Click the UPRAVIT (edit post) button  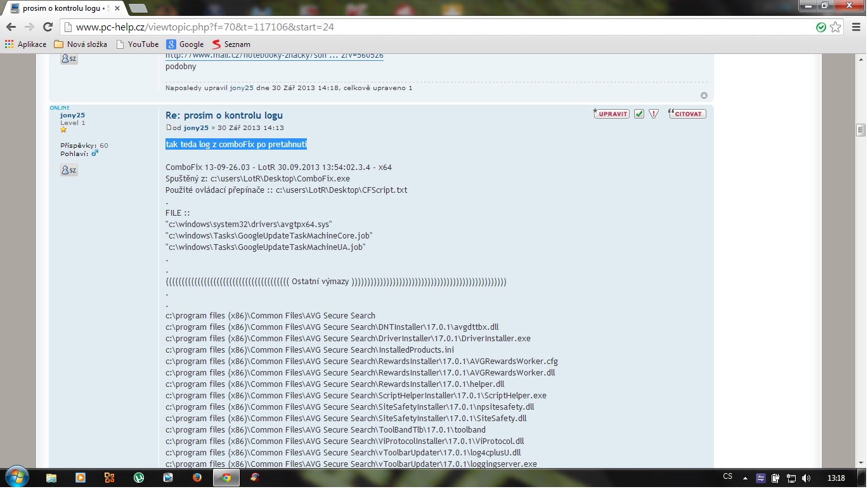pyautogui.click(x=612, y=114)
